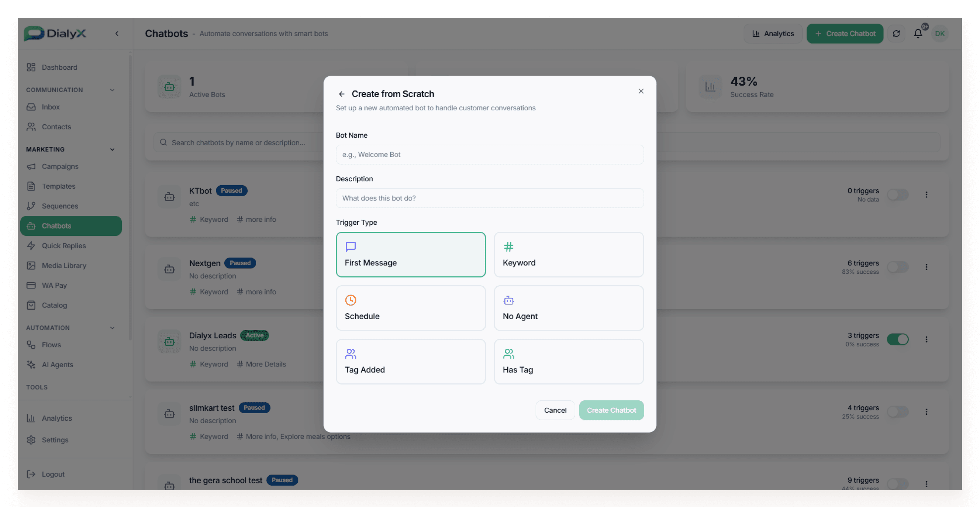Click the Sequences branch icon
The width and height of the screenshot is (980, 507).
click(x=31, y=206)
